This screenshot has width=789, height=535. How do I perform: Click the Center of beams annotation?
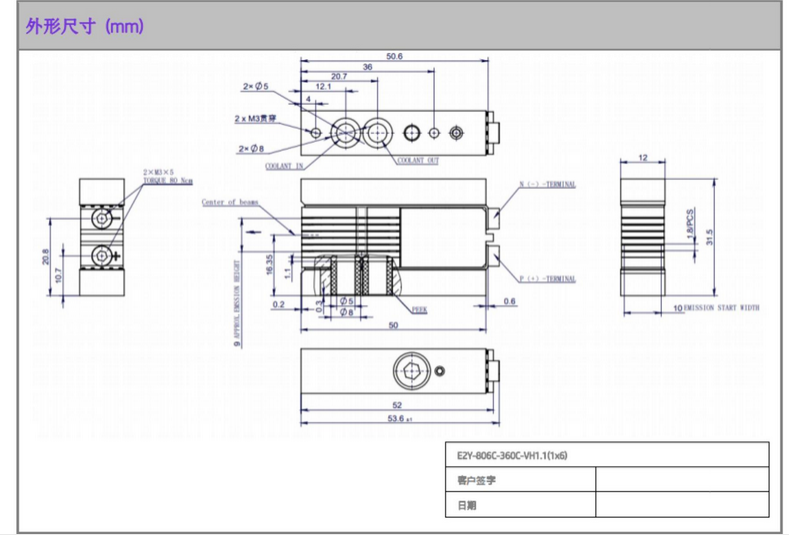click(229, 201)
